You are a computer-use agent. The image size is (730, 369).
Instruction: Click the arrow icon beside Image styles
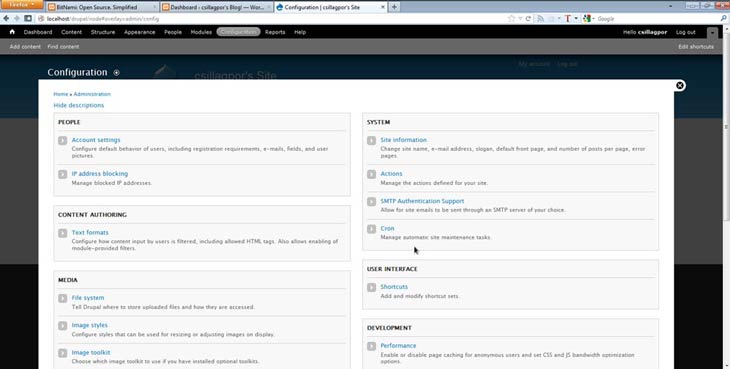pyautogui.click(x=63, y=326)
